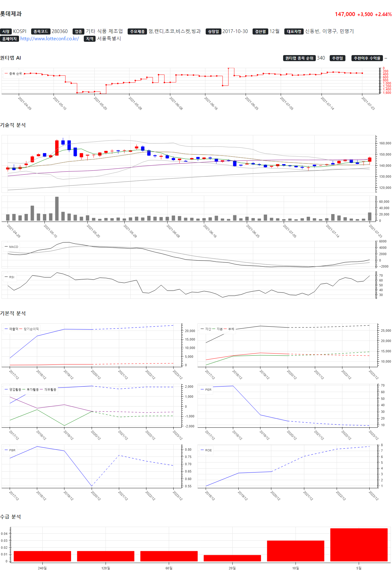Image resolution: width=392 pixels, height=573 pixels.
Task: Click the 주요제품 badge
Action: coord(137,31)
